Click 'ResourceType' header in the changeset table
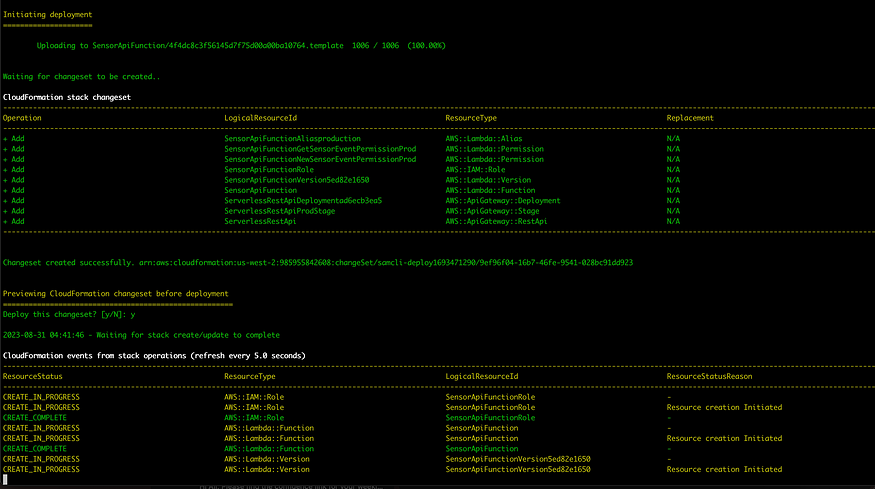Screen dimensions: 875x489 coord(471,118)
